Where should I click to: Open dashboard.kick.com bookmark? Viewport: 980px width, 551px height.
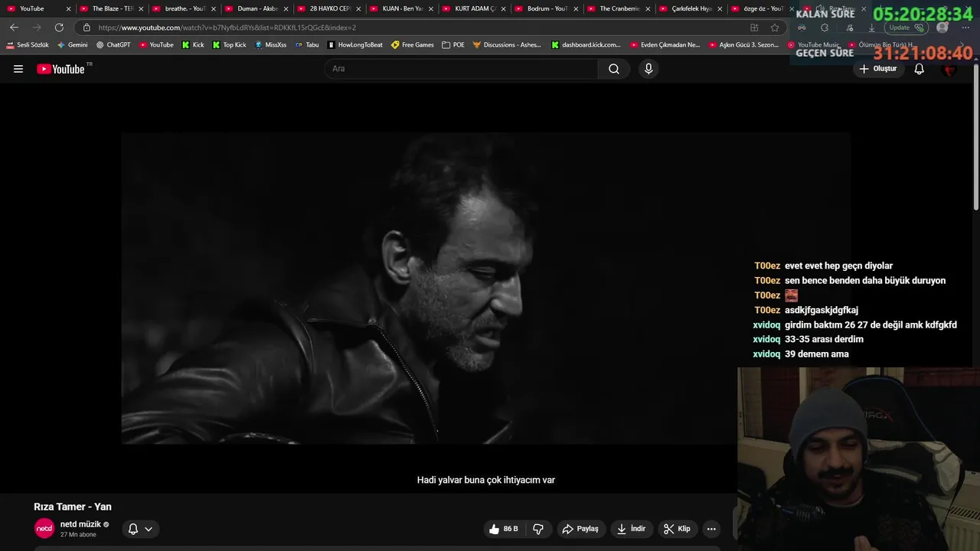tap(586, 45)
